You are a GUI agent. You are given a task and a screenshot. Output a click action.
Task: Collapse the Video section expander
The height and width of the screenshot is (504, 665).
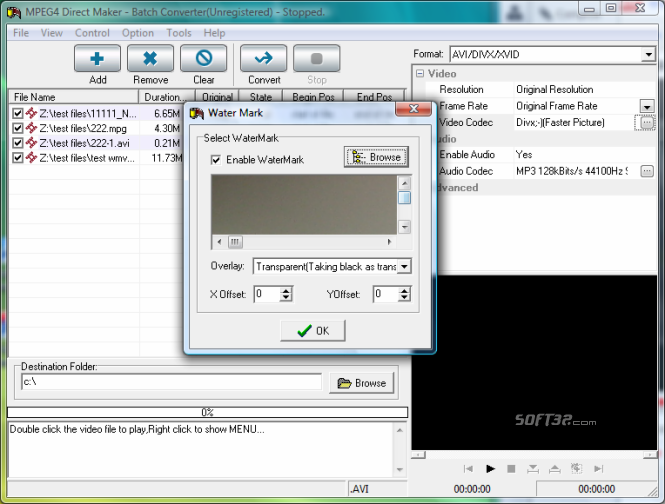420,73
